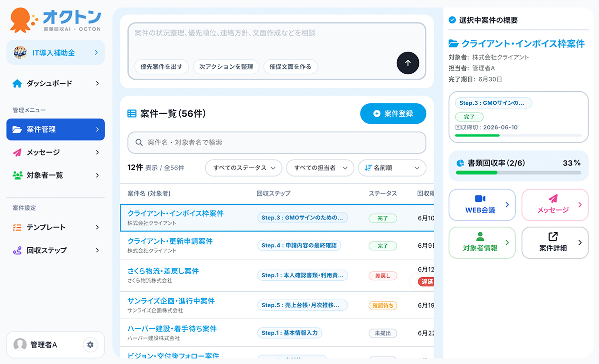Click the 優先案件を出す suggestion chip

161,67
